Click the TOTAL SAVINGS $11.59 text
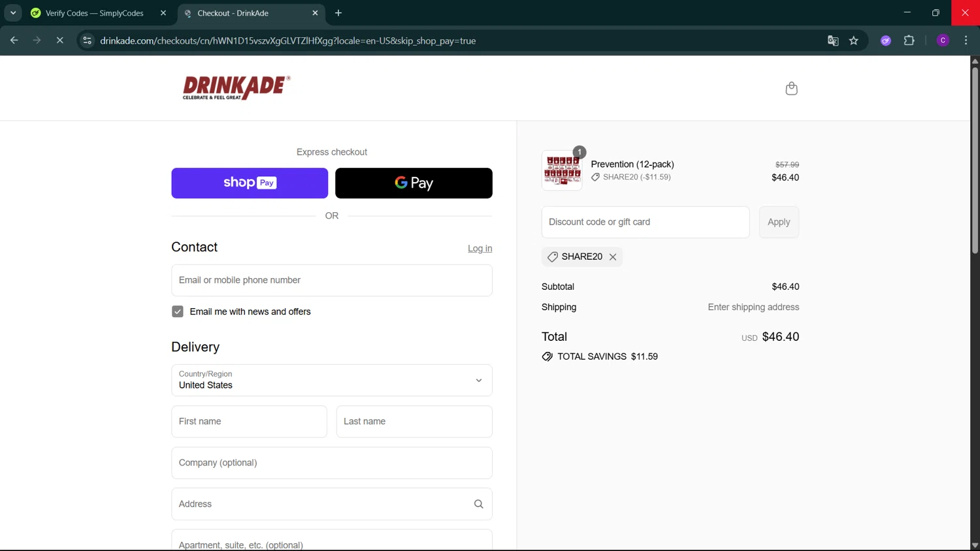 [608, 356]
